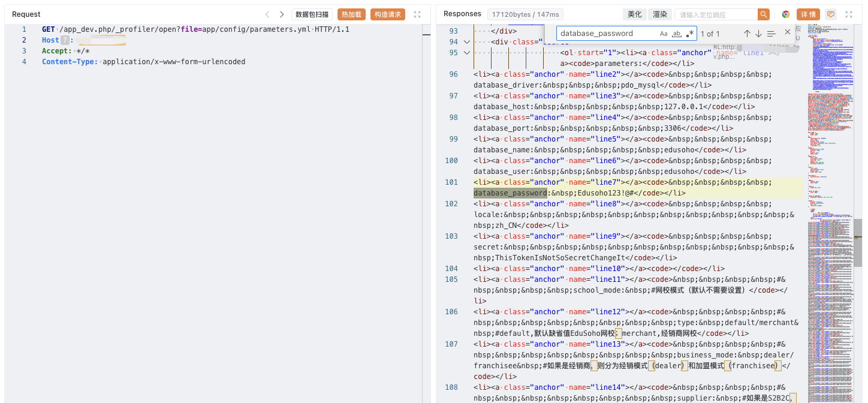868x403 pixels.
Task: Click the orange comment bubble icon
Action: point(831,14)
